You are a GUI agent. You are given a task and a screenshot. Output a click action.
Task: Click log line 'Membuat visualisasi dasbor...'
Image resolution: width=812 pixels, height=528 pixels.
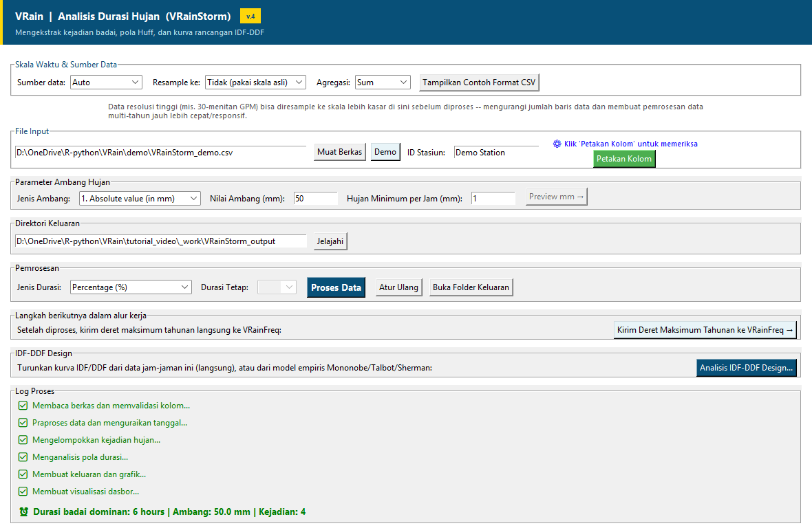(86, 492)
